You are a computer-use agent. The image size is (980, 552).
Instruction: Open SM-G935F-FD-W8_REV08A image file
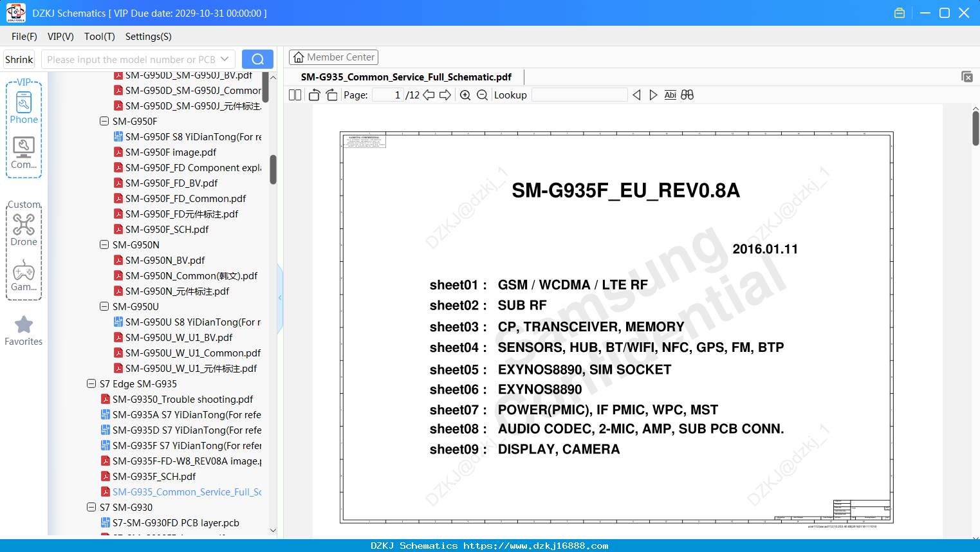coord(187,461)
